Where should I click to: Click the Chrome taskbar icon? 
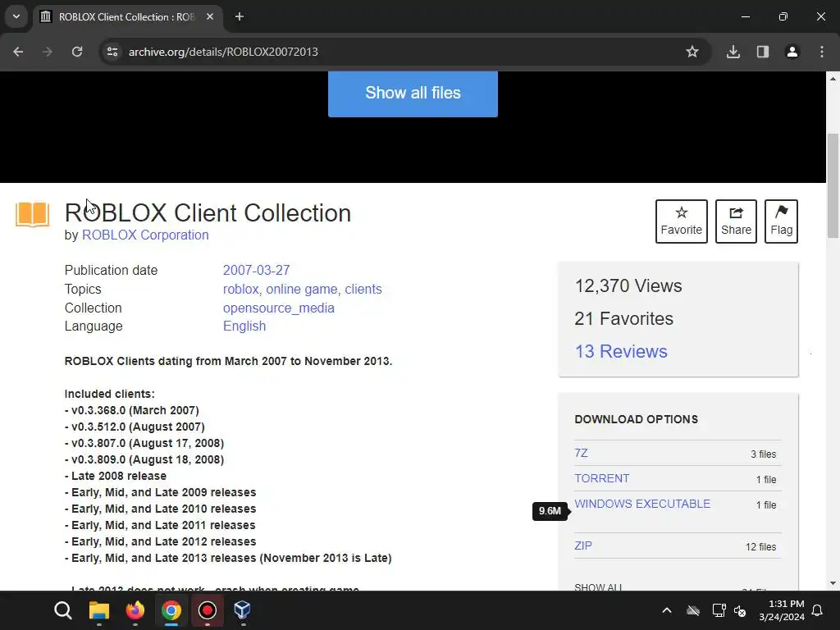click(171, 610)
